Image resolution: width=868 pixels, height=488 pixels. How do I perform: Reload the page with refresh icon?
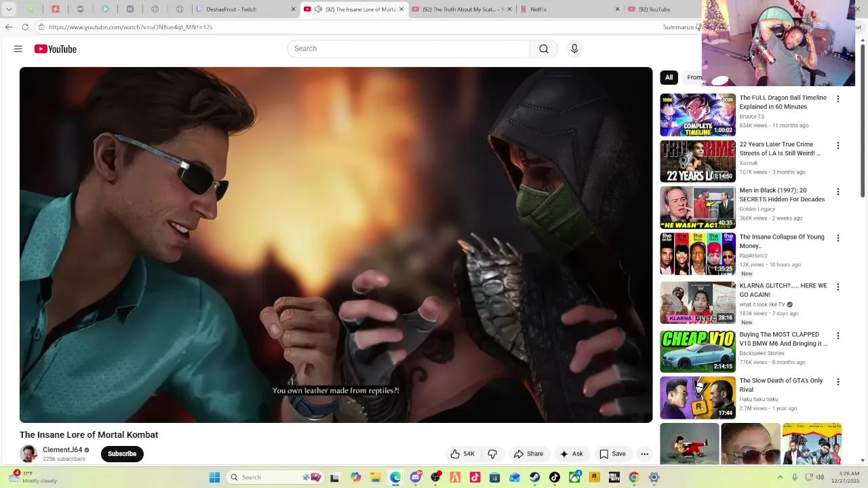(25, 27)
